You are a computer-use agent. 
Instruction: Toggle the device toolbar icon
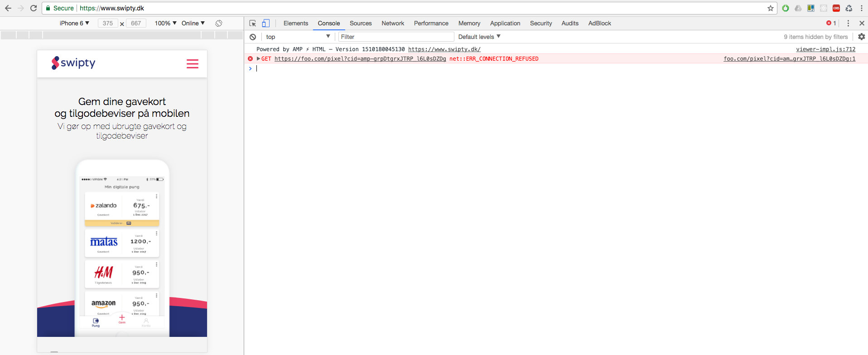(x=266, y=23)
